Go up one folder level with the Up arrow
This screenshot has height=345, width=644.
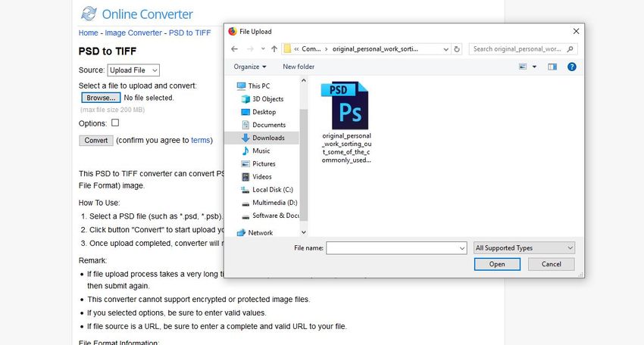274,49
